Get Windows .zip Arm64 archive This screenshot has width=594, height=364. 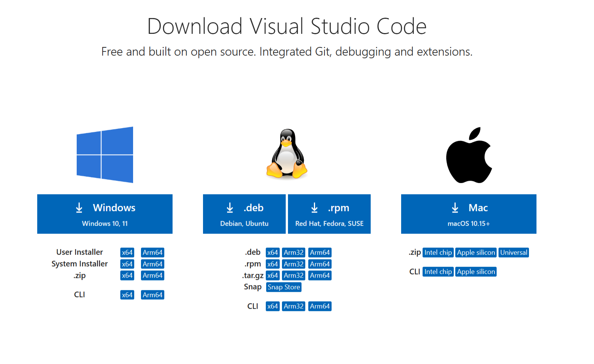coord(153,275)
